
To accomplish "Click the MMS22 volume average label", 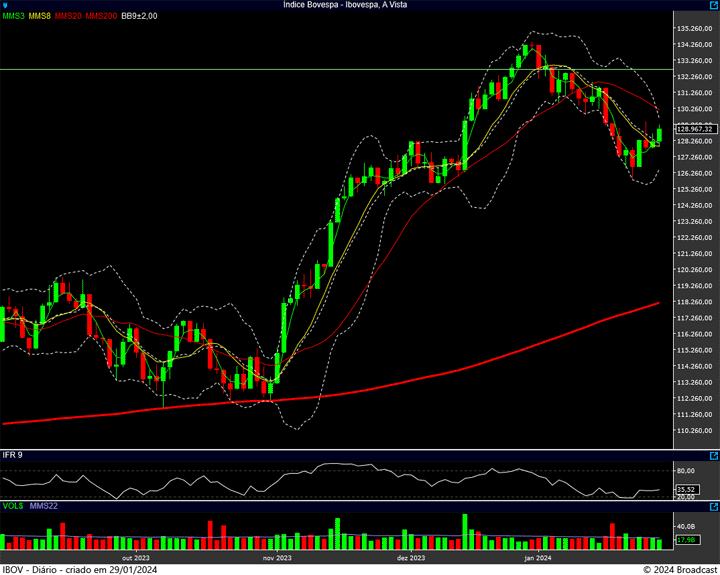I will click(43, 507).
